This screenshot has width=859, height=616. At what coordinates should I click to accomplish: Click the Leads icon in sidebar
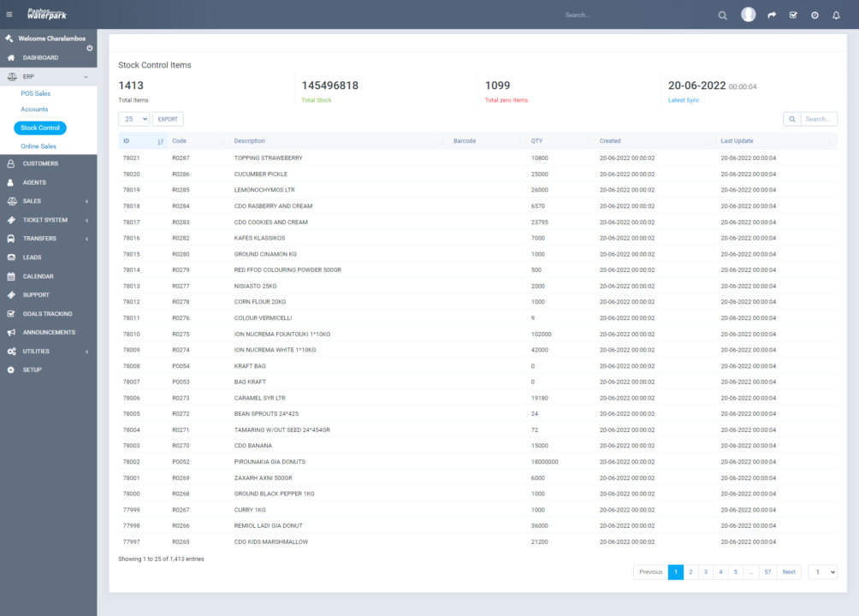click(11, 257)
